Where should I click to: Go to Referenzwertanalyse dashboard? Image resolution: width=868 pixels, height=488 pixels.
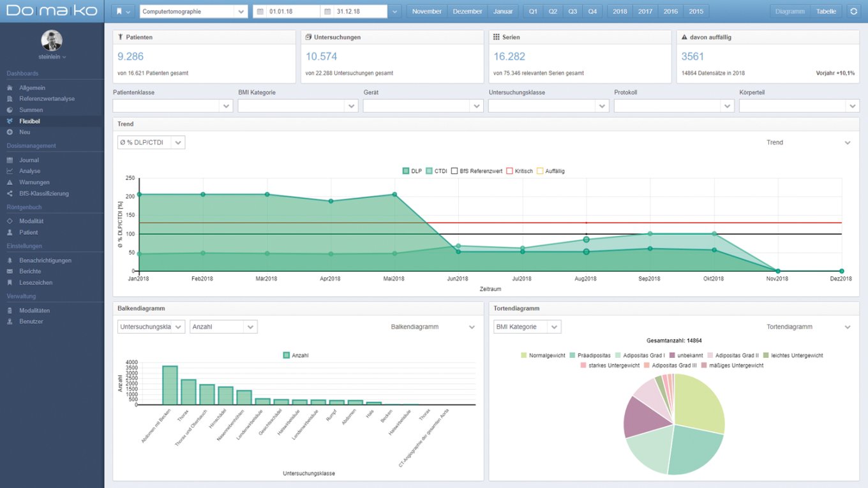tap(47, 99)
